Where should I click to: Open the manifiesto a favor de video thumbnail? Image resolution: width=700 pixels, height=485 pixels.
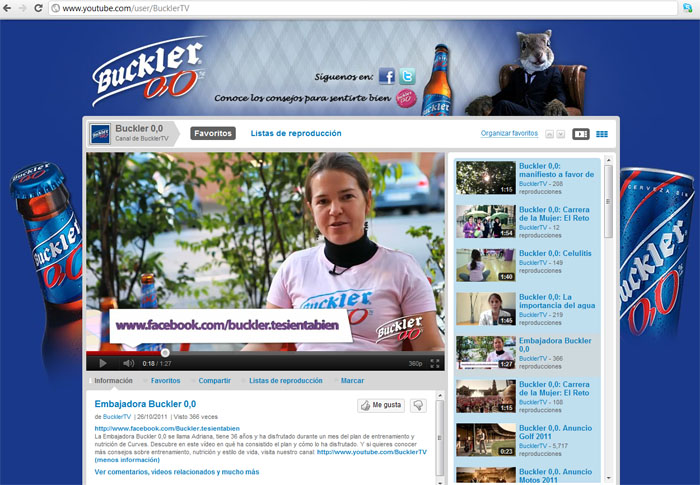(486, 178)
